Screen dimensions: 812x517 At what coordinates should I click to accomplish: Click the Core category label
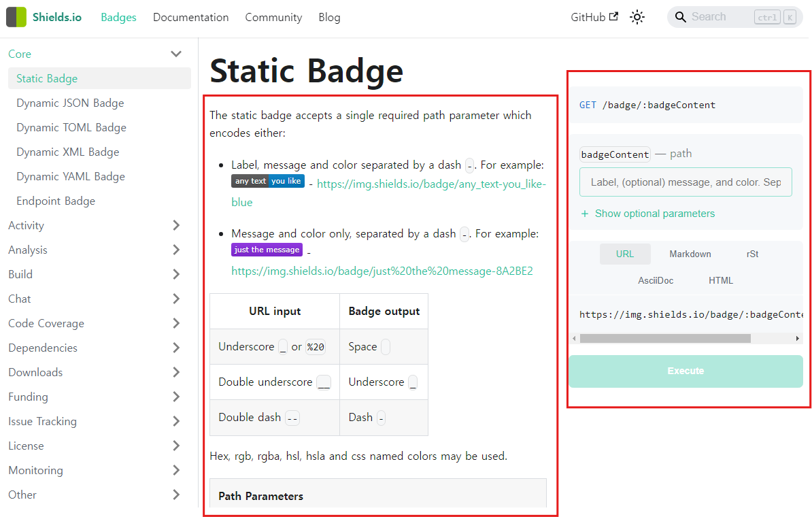point(20,54)
